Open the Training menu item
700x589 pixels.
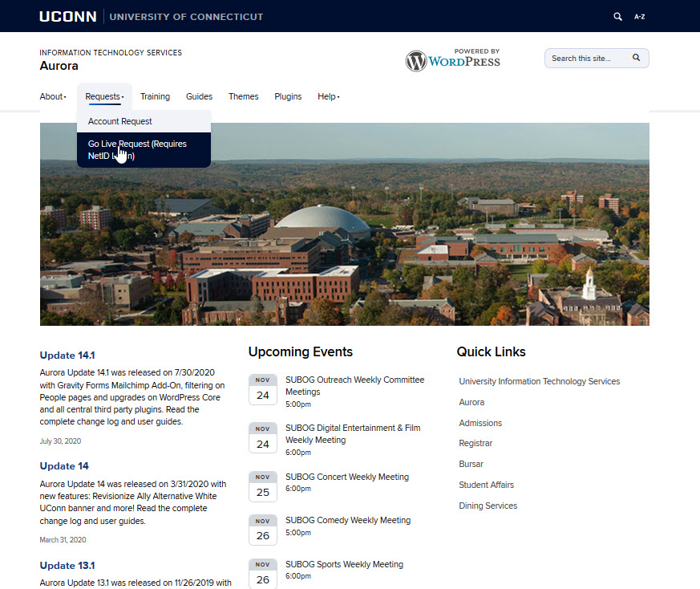click(155, 96)
